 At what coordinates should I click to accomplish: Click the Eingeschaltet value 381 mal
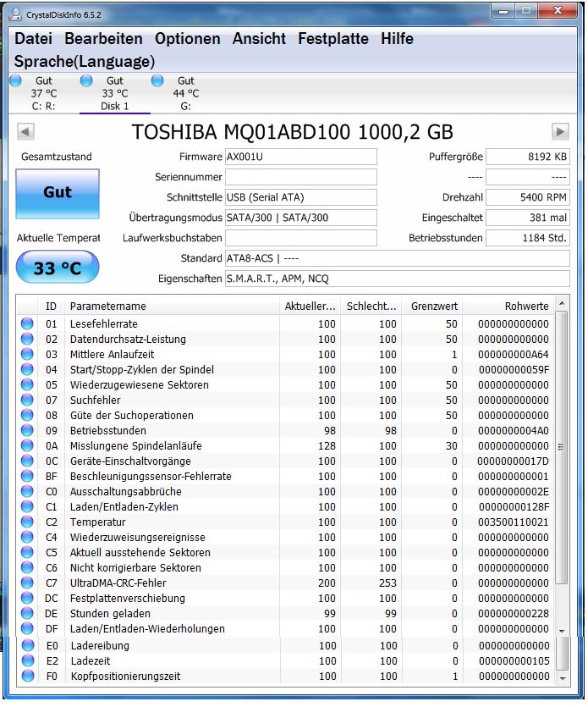pyautogui.click(x=528, y=218)
